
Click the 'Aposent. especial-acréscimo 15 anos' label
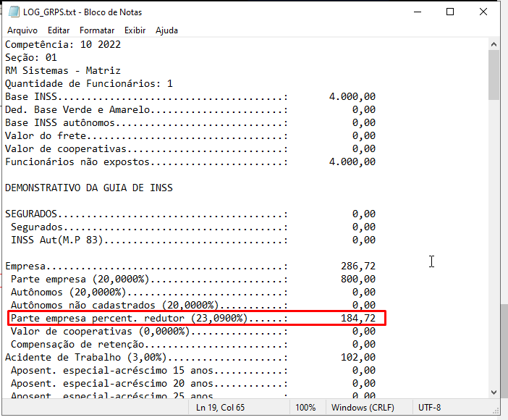tap(112, 370)
